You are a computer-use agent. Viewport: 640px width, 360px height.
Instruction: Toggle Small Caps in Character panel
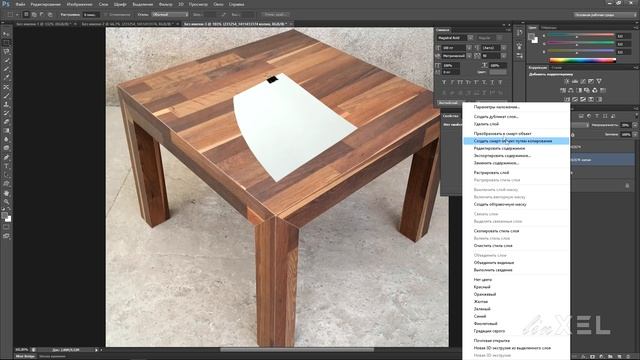[x=468, y=82]
